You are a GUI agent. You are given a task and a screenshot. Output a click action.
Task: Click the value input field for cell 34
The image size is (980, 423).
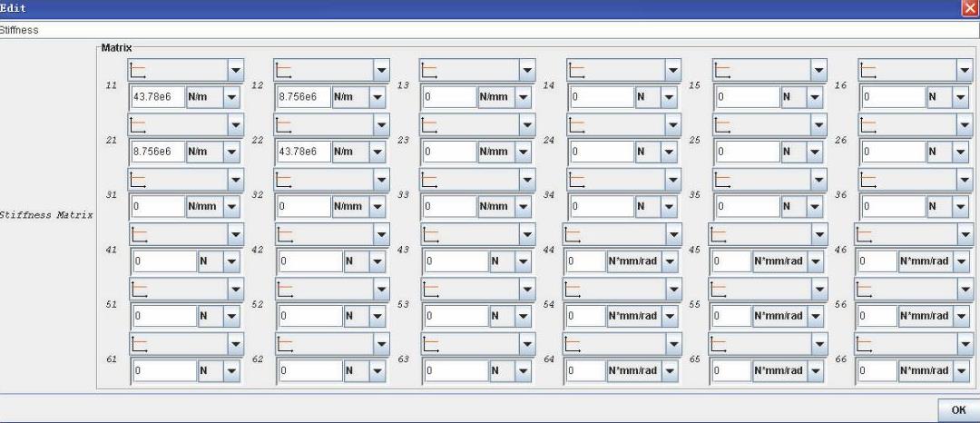tap(601, 207)
